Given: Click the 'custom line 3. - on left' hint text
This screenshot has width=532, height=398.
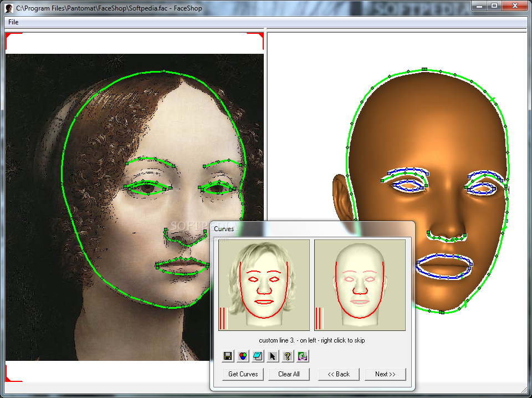Looking at the screenshot, I should pos(312,340).
